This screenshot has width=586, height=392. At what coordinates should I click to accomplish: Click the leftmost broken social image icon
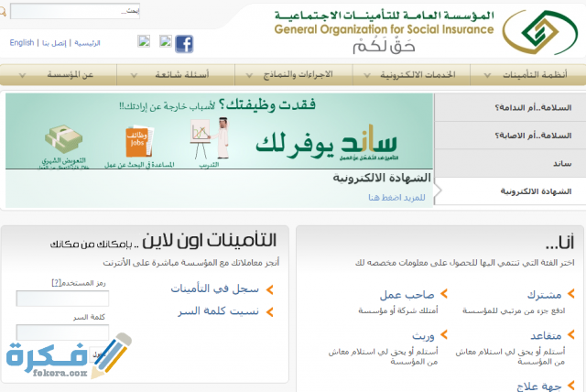(x=144, y=41)
